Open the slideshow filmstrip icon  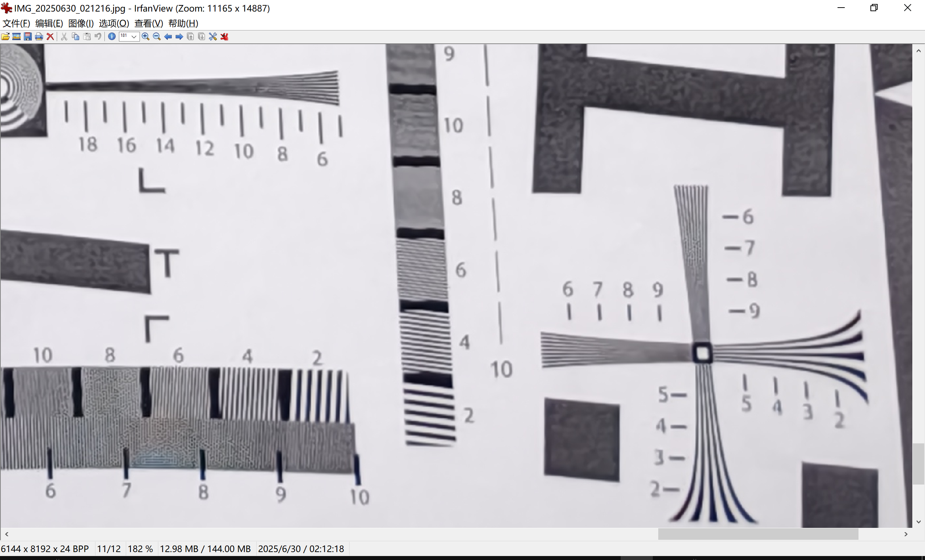pyautogui.click(x=17, y=36)
